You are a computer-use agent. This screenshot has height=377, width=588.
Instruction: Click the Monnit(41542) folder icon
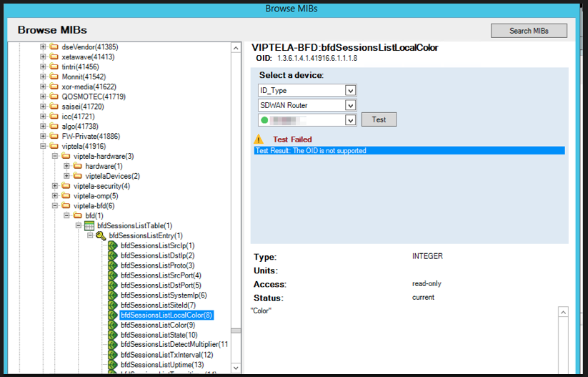click(x=54, y=77)
